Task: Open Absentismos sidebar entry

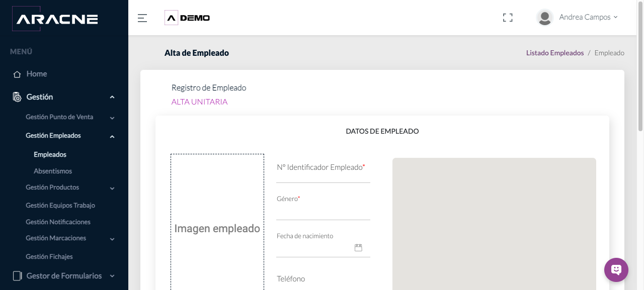Action: click(53, 171)
